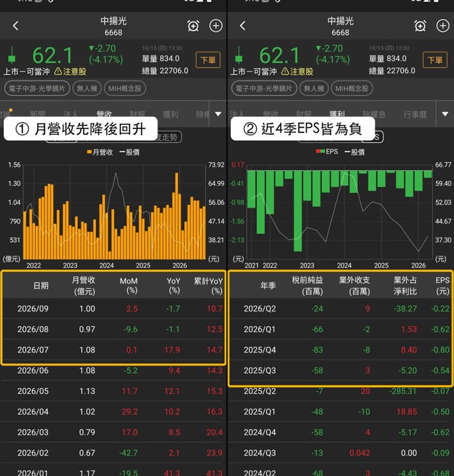Toggle EPS legend series in right chart
Viewport: 454px width, 476px height.
pos(327,151)
